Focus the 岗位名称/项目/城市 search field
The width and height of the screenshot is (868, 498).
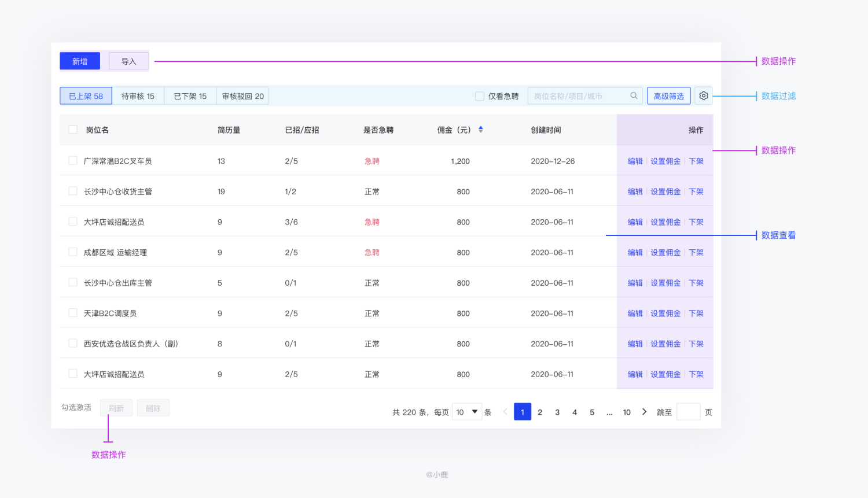pos(585,96)
